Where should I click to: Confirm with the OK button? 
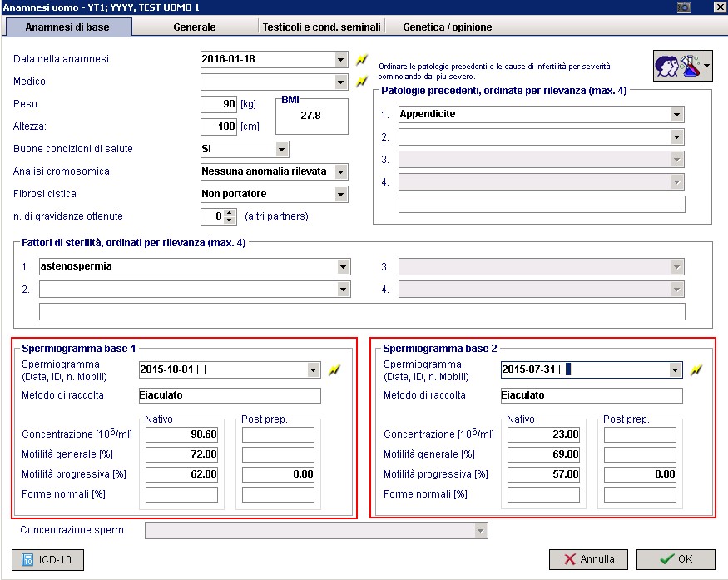pos(676,559)
